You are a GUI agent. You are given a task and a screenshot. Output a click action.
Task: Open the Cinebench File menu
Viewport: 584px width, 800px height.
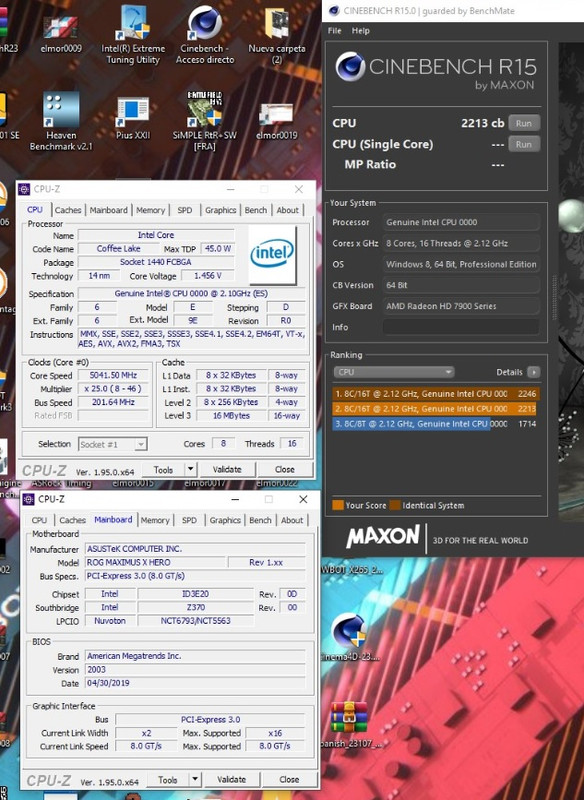click(x=334, y=31)
